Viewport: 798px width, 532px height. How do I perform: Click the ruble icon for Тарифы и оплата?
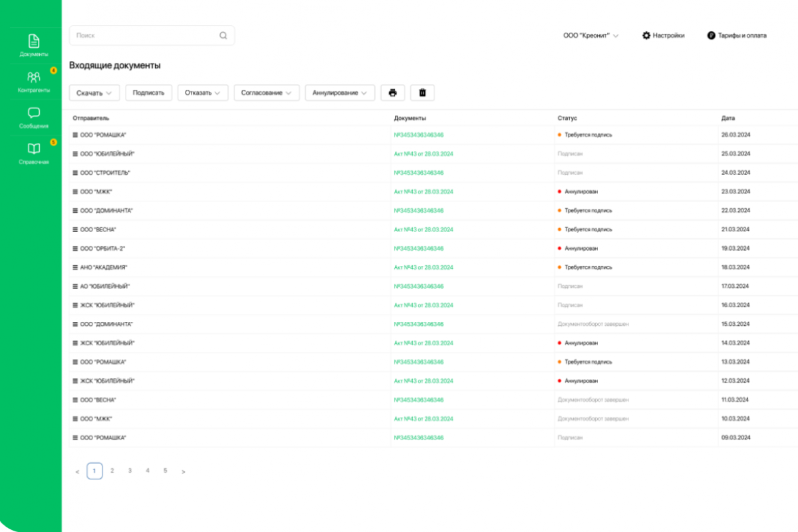[711, 36]
